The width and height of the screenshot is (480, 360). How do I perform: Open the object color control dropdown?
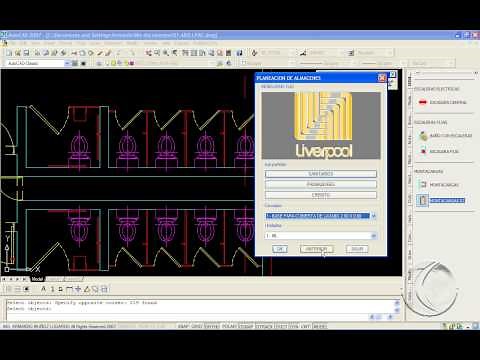tap(291, 63)
